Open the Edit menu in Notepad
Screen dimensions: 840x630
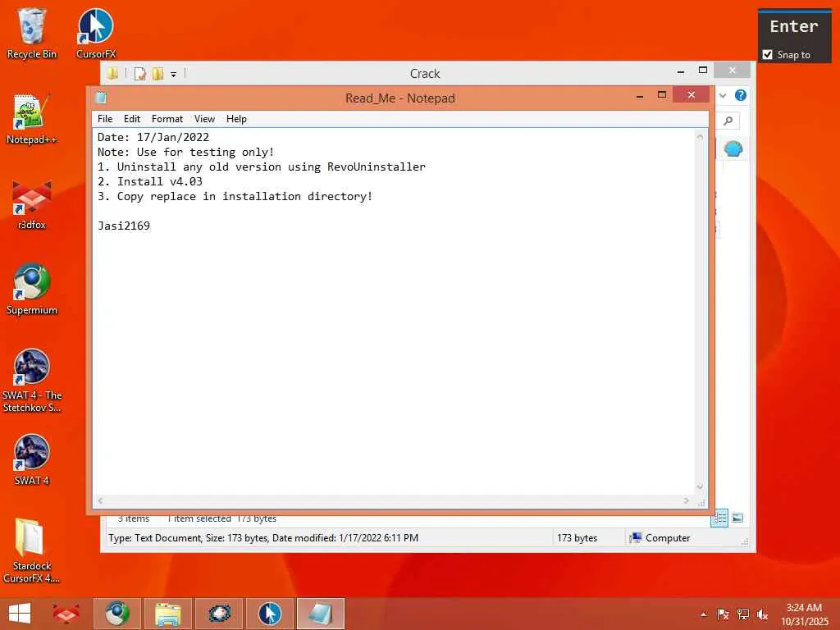tap(132, 119)
